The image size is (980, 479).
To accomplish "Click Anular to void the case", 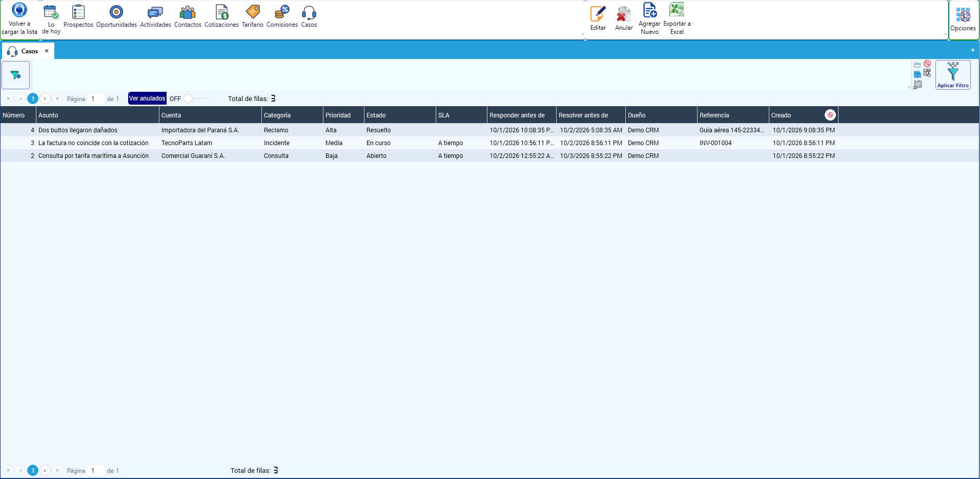I will (x=624, y=19).
